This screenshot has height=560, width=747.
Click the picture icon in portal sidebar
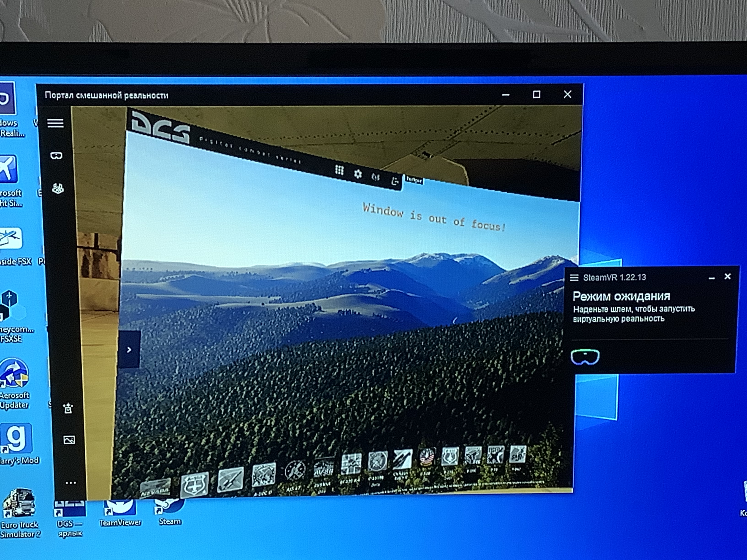pyautogui.click(x=69, y=440)
